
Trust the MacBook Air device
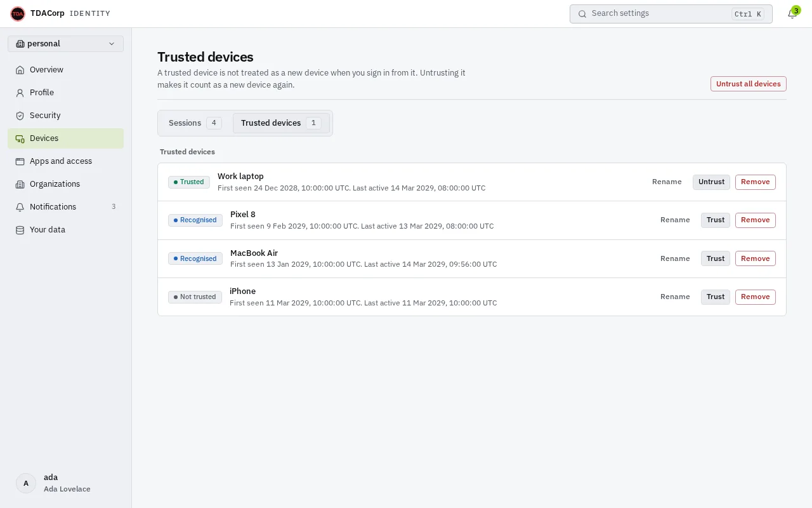(716, 258)
